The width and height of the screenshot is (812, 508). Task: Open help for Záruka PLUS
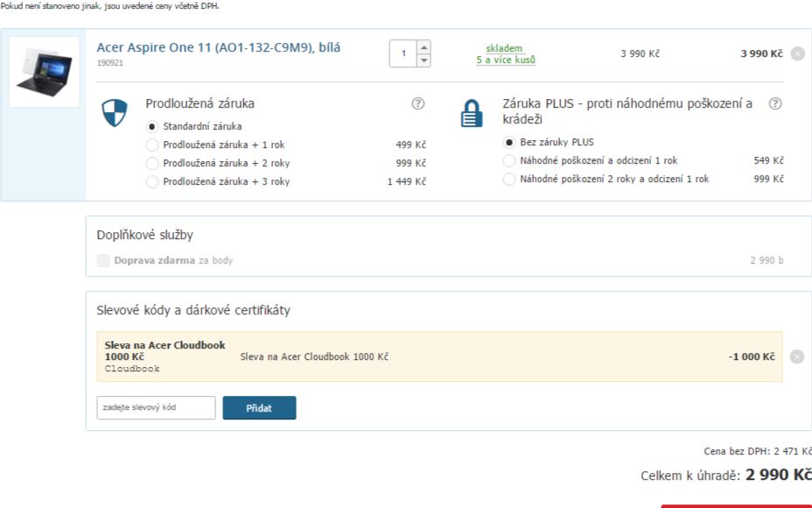(775, 103)
